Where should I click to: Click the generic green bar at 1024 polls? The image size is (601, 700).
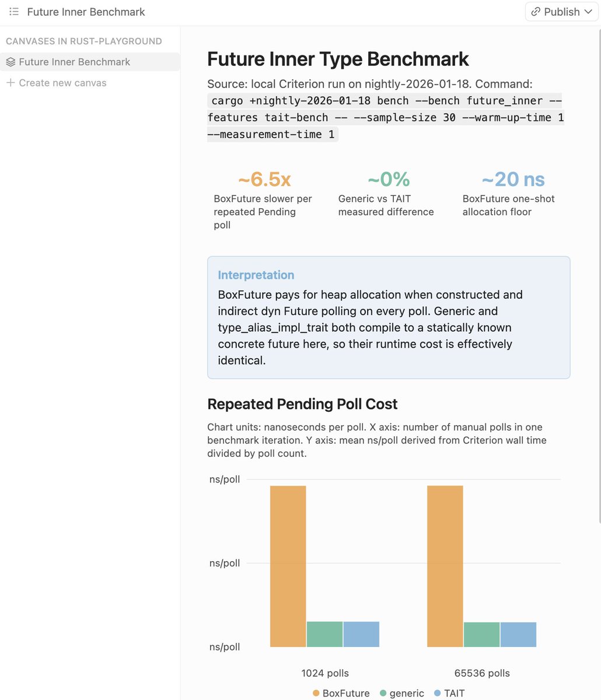pyautogui.click(x=324, y=634)
